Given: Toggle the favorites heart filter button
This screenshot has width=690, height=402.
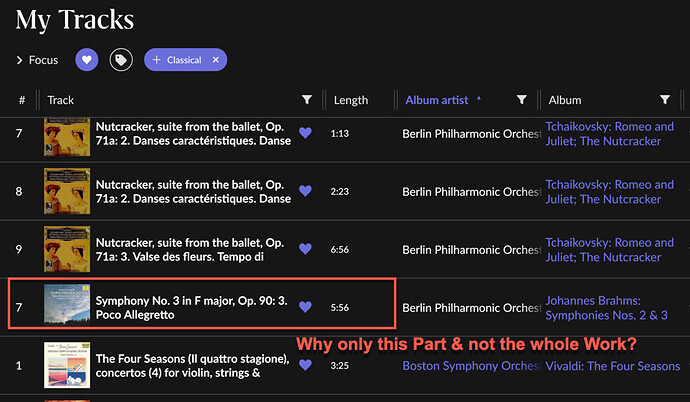Looking at the screenshot, I should click(x=87, y=60).
